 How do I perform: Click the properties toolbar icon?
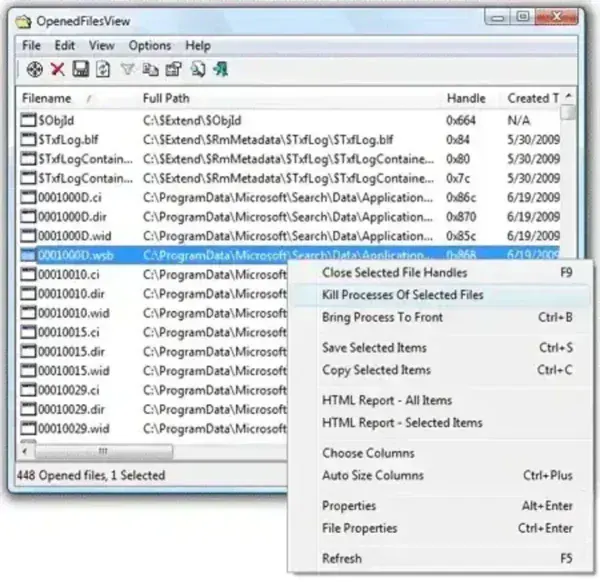173,69
